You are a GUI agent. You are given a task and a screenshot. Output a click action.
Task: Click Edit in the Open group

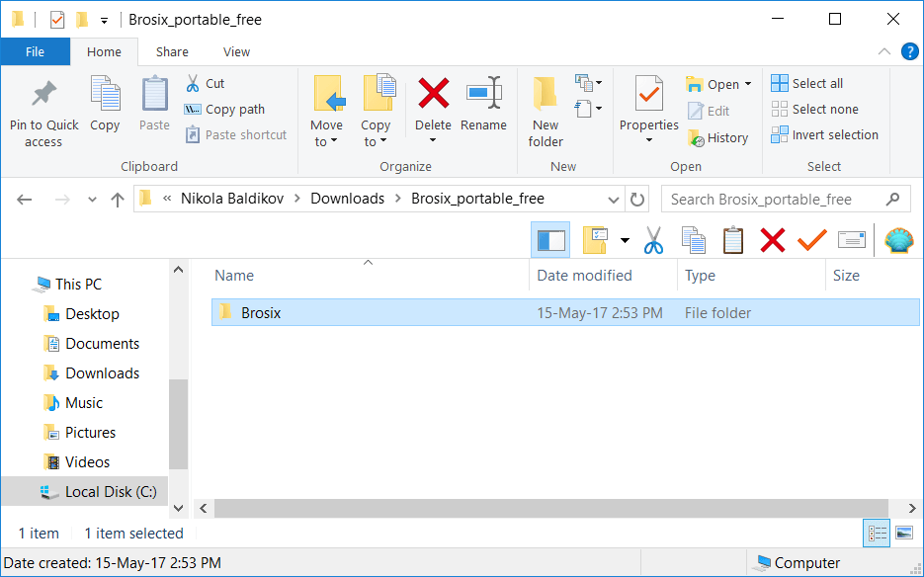pyautogui.click(x=709, y=111)
